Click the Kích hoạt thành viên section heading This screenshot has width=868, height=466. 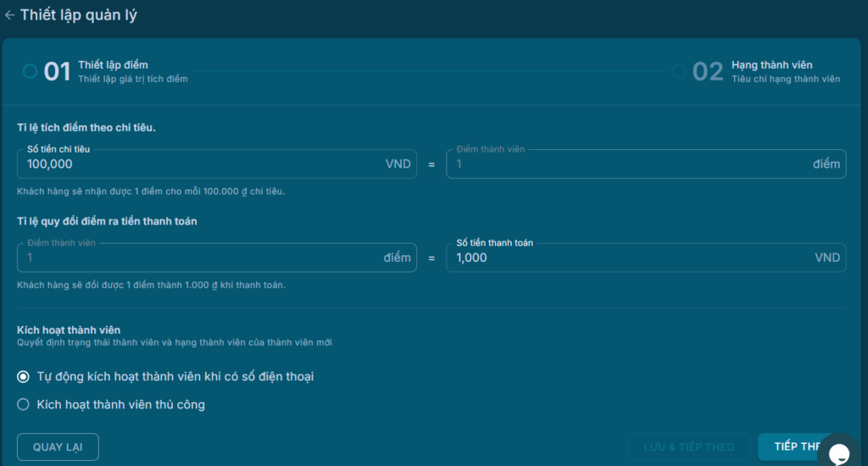[x=70, y=330]
